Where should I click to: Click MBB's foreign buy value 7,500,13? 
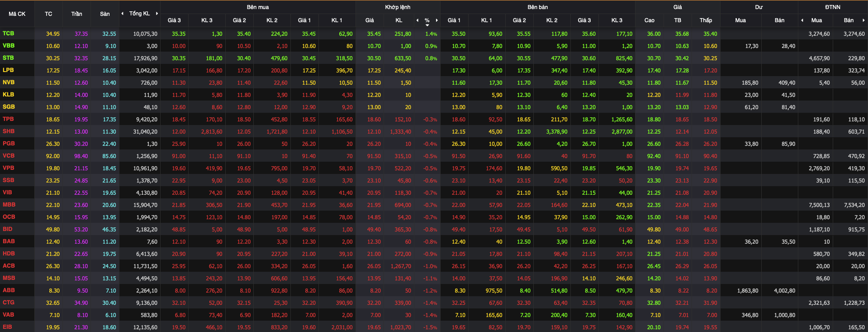[819, 205]
